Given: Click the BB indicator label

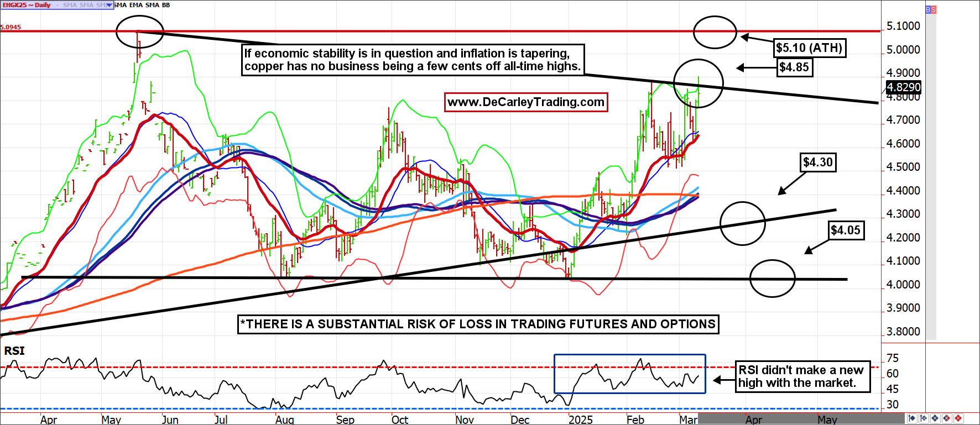Looking at the screenshot, I should pos(166,5).
